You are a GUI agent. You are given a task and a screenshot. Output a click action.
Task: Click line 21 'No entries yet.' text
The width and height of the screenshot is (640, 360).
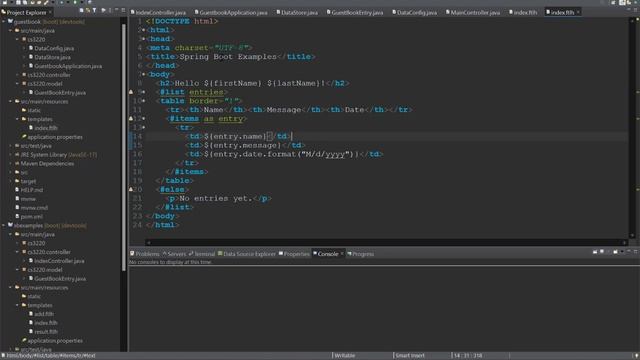click(216, 198)
